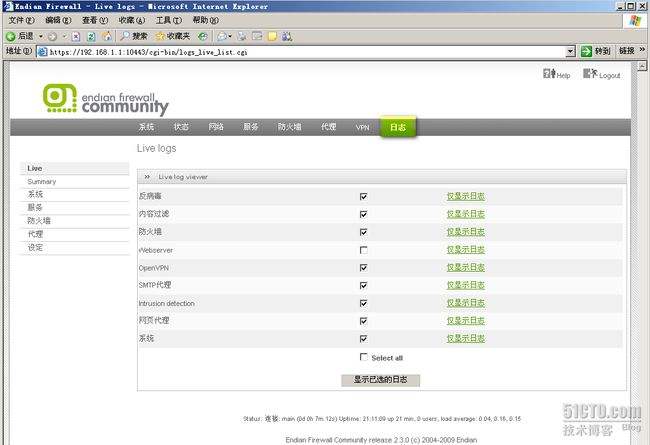
Task: Refresh the page with the Refresh icon
Action: point(91,36)
